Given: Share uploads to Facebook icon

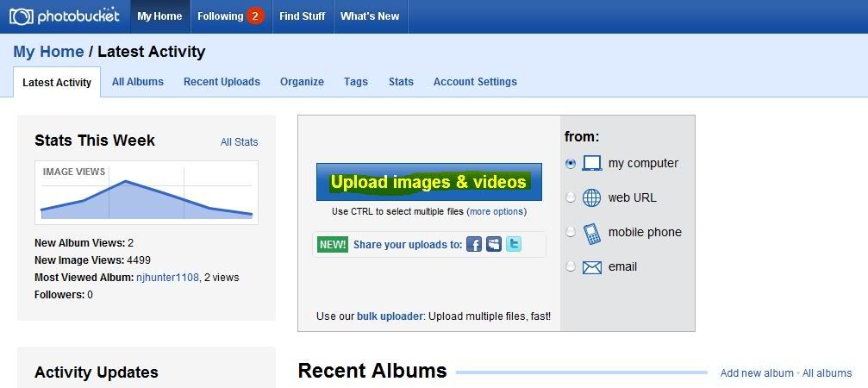Looking at the screenshot, I should 474,244.
